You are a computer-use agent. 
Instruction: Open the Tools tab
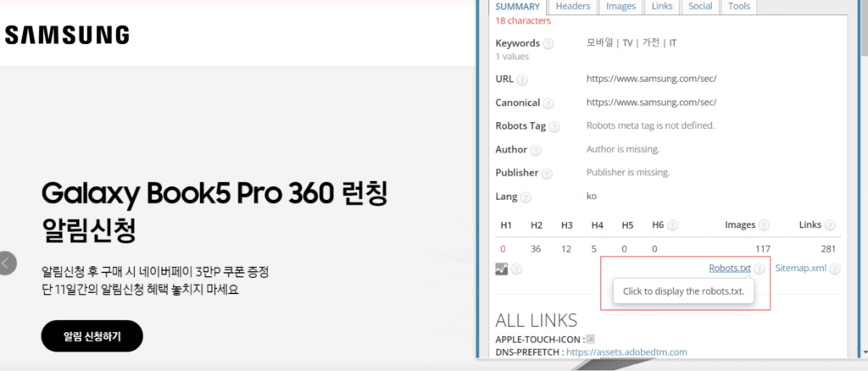pyautogui.click(x=739, y=7)
